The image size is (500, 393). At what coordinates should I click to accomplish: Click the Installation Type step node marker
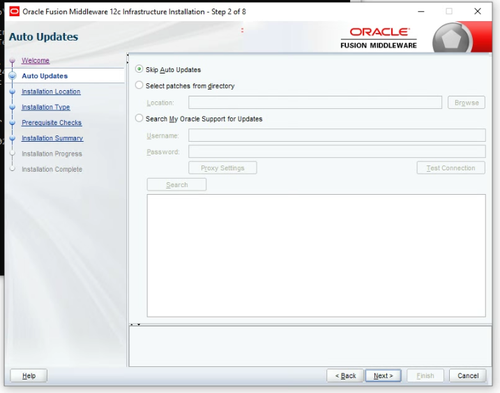12,107
